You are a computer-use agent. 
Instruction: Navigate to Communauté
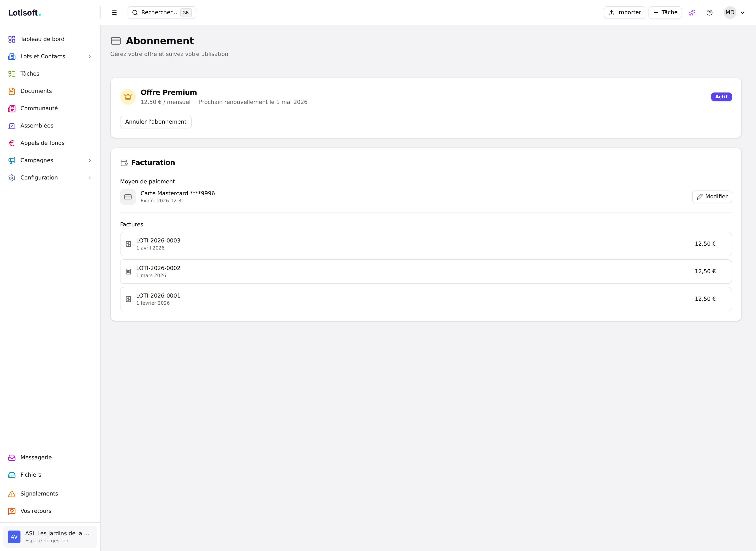click(50, 109)
